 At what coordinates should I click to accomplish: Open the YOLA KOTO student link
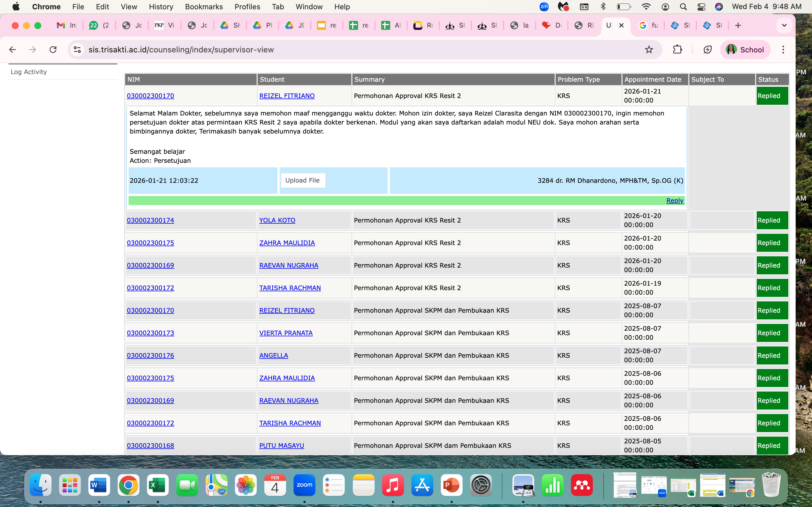277,220
